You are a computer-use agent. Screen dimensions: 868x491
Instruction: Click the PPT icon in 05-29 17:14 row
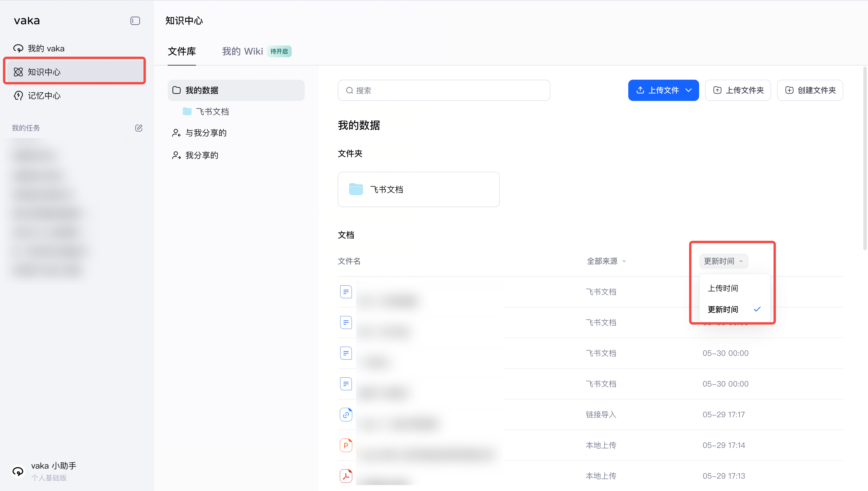tap(346, 445)
